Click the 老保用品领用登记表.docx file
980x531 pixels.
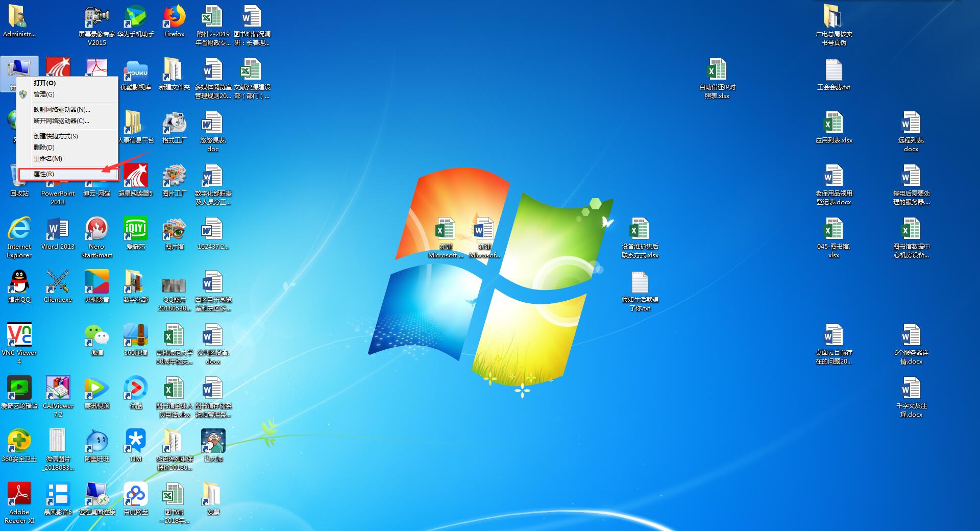[x=834, y=185]
